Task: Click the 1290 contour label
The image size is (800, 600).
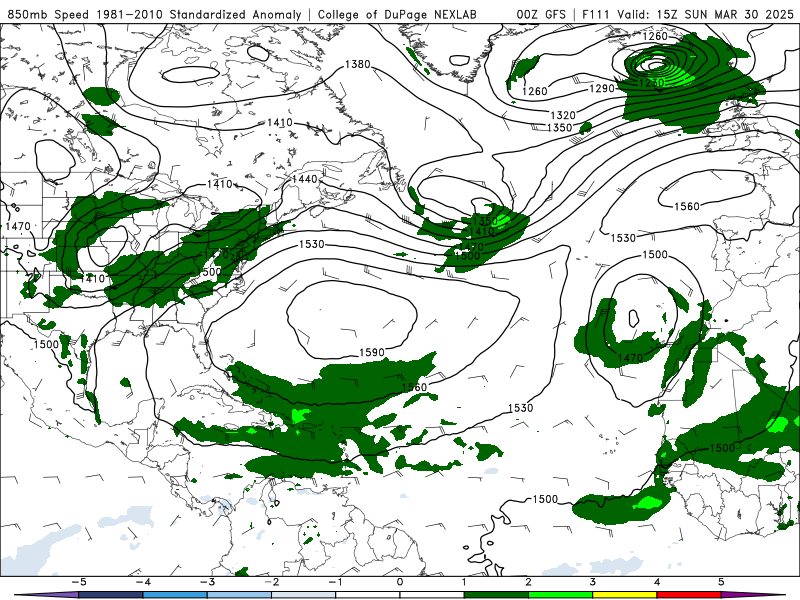Action: 602,88
